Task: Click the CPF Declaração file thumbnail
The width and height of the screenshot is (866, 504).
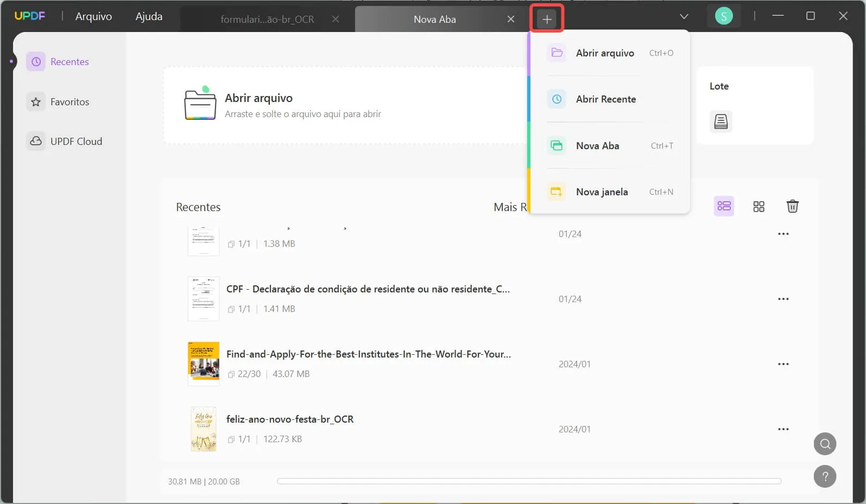Action: click(204, 299)
